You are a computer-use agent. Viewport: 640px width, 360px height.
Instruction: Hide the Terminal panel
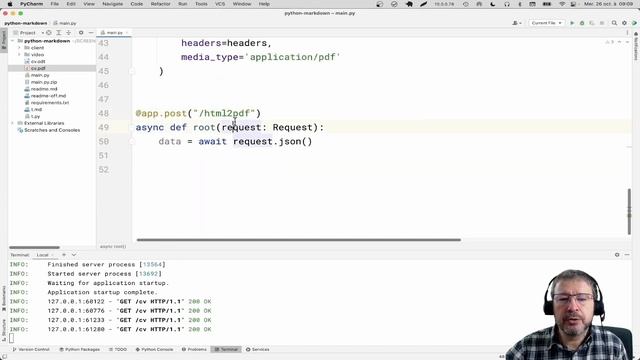pos(627,255)
